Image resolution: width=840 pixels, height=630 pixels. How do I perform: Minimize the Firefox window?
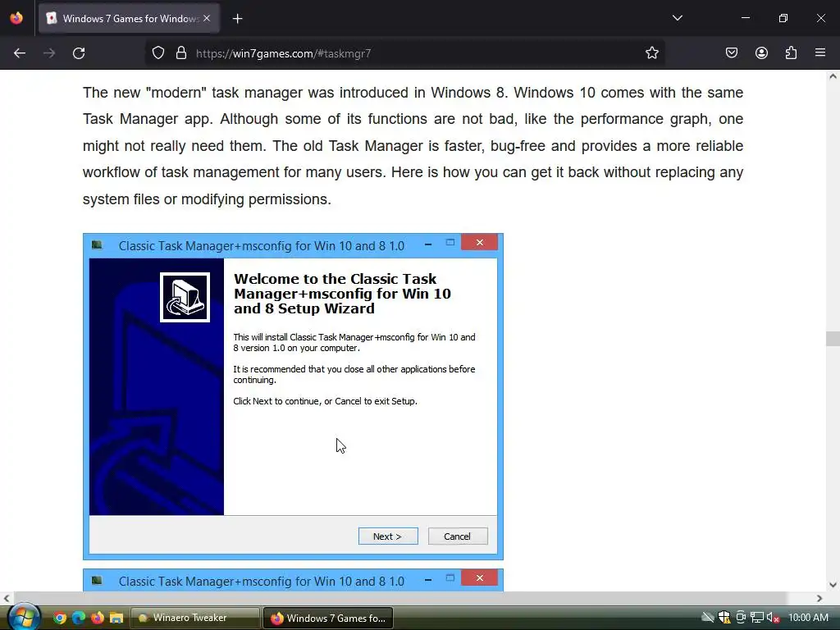click(745, 18)
